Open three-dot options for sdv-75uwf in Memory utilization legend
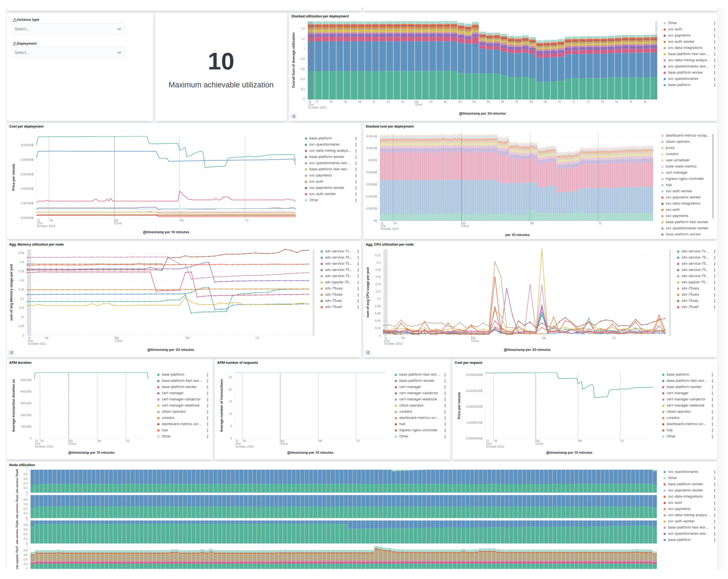 358,307
